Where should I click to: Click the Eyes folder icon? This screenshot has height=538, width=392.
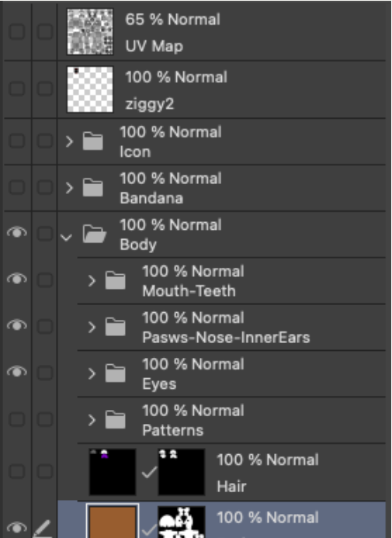pyautogui.click(x=115, y=373)
